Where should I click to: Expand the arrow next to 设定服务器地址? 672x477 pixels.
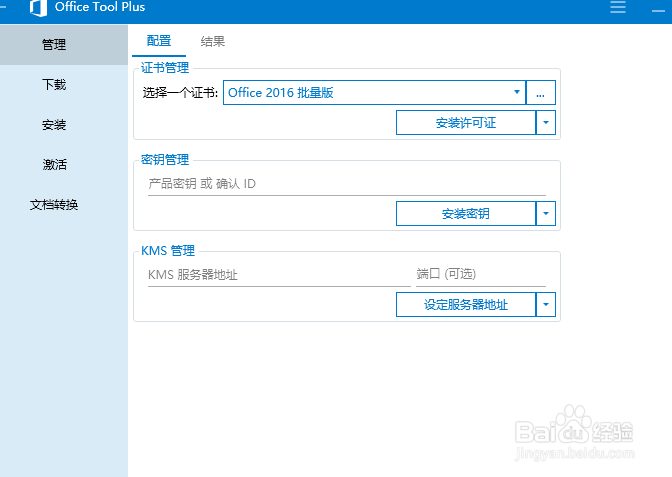pyautogui.click(x=546, y=305)
